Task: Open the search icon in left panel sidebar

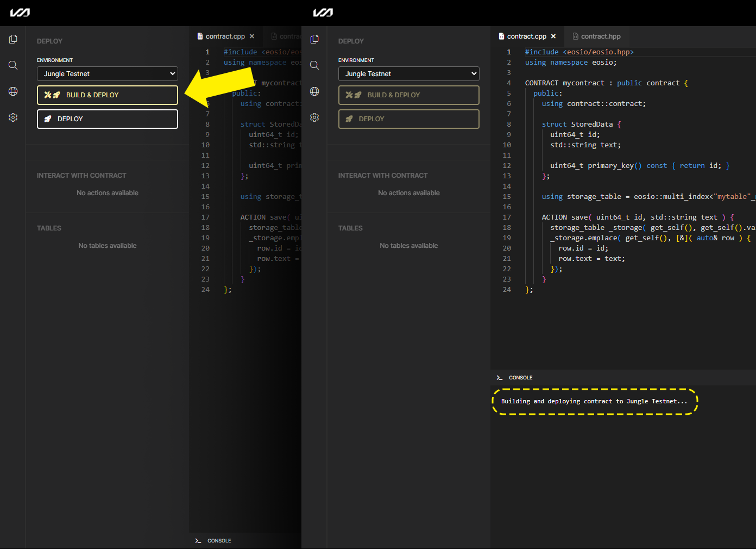Action: pyautogui.click(x=13, y=65)
